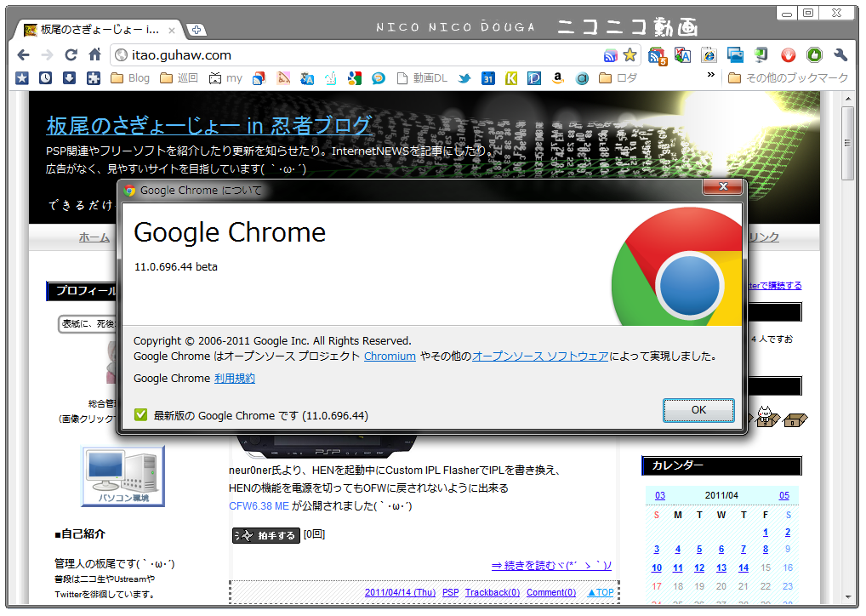This screenshot has width=866, height=616.
Task: Click the パソコン環境 computer thumbnail
Action: (x=123, y=476)
